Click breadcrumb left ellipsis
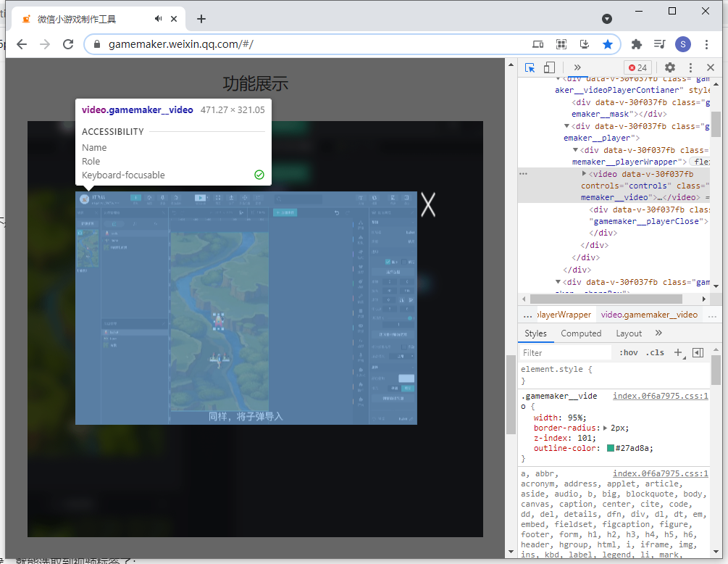 pos(527,315)
